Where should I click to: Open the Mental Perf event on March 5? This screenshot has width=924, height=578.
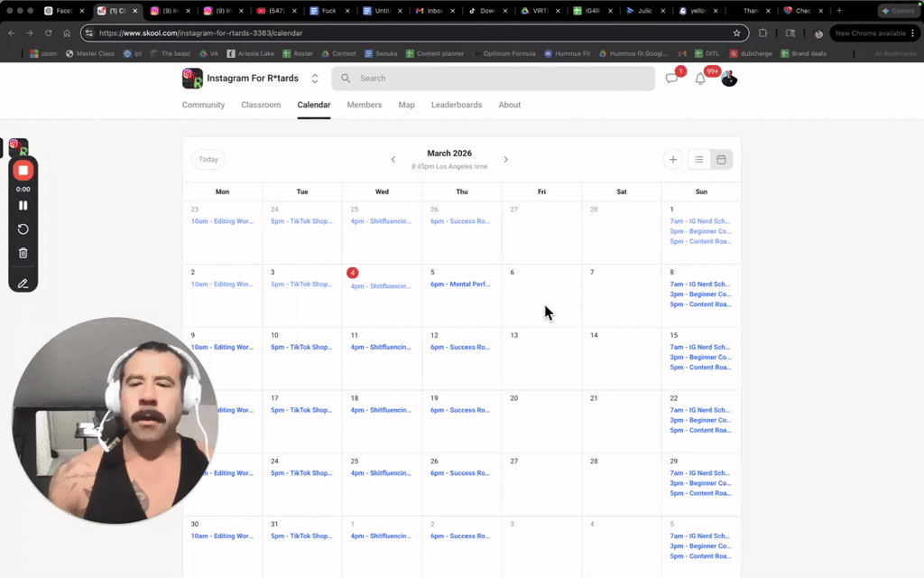pos(460,284)
